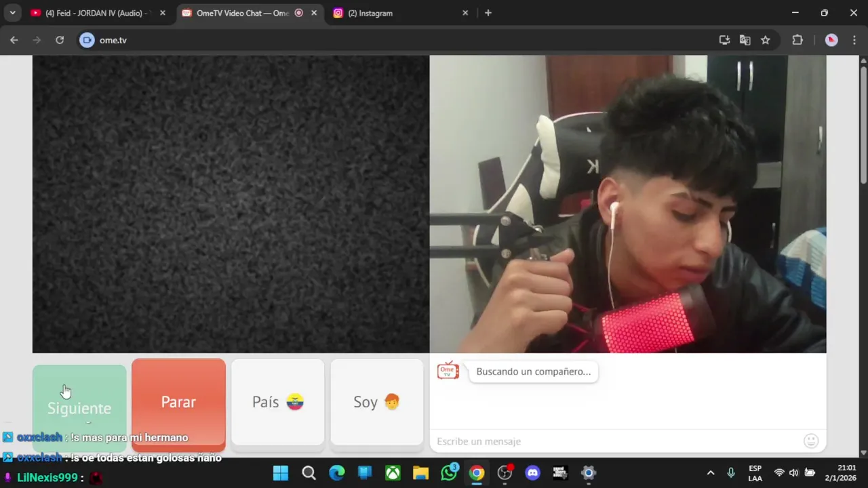This screenshot has width=868, height=488.
Task: Open Discord from taskbar
Action: click(x=533, y=473)
